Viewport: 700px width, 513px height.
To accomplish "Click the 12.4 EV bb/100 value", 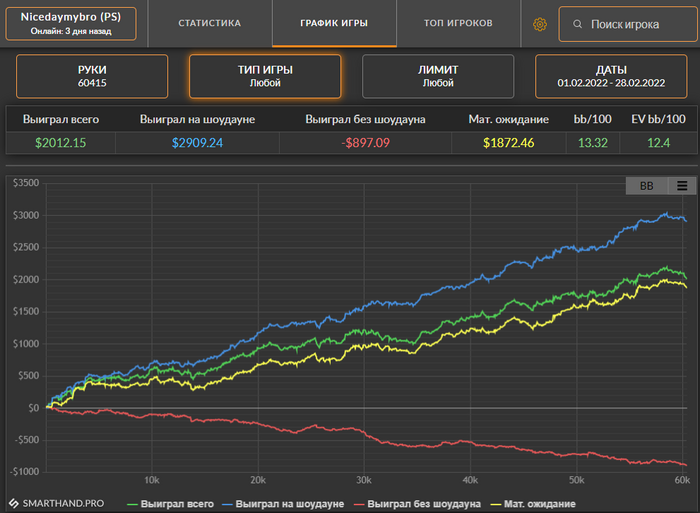I will coord(658,143).
